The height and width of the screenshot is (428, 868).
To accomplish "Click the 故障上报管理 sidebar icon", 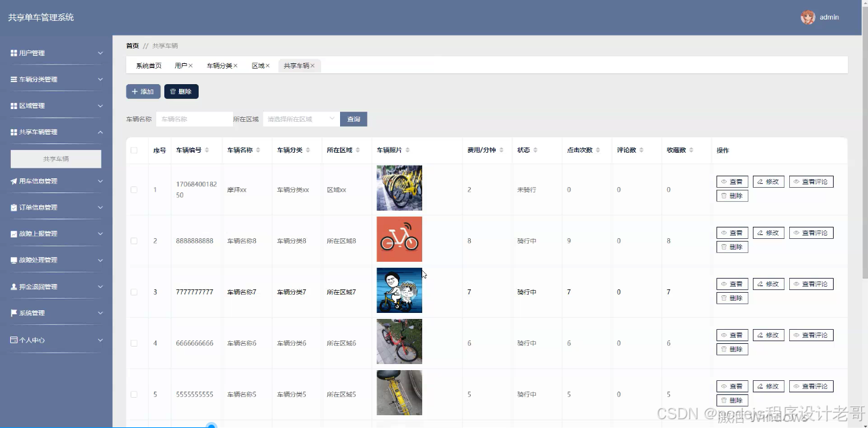I will pyautogui.click(x=13, y=234).
